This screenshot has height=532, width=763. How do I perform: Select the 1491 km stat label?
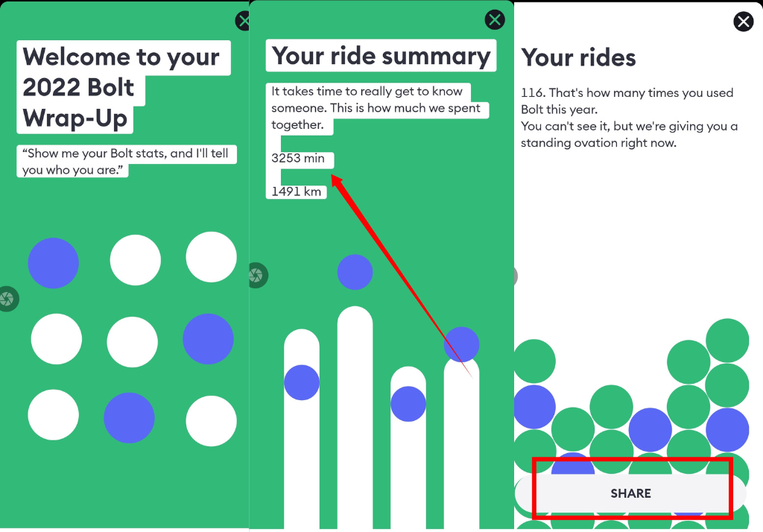click(296, 191)
